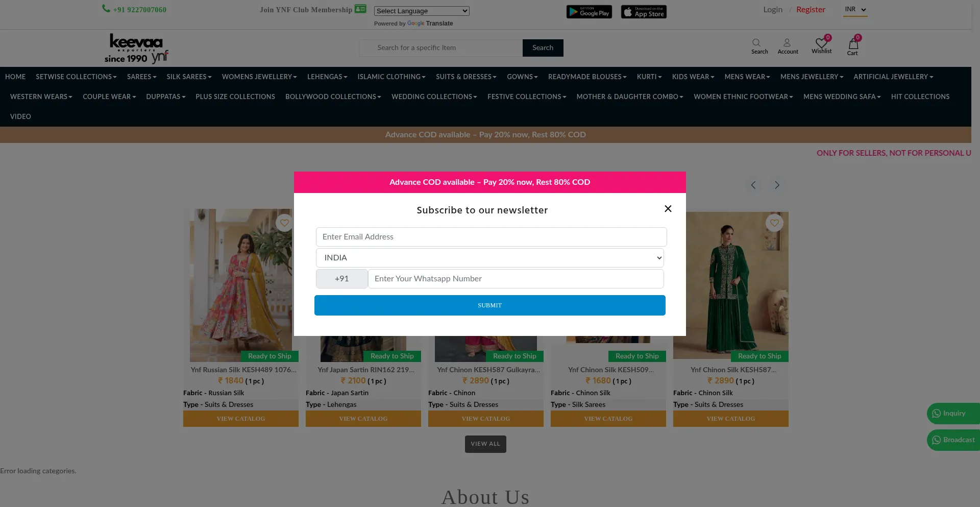
Task: Expand the Womens Jewellery menu
Action: (x=259, y=77)
